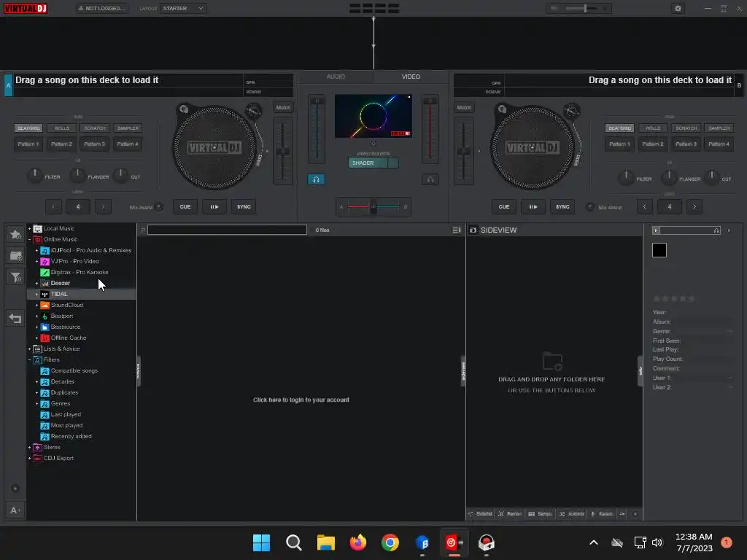Adjust the crossfader slider

pyautogui.click(x=373, y=206)
